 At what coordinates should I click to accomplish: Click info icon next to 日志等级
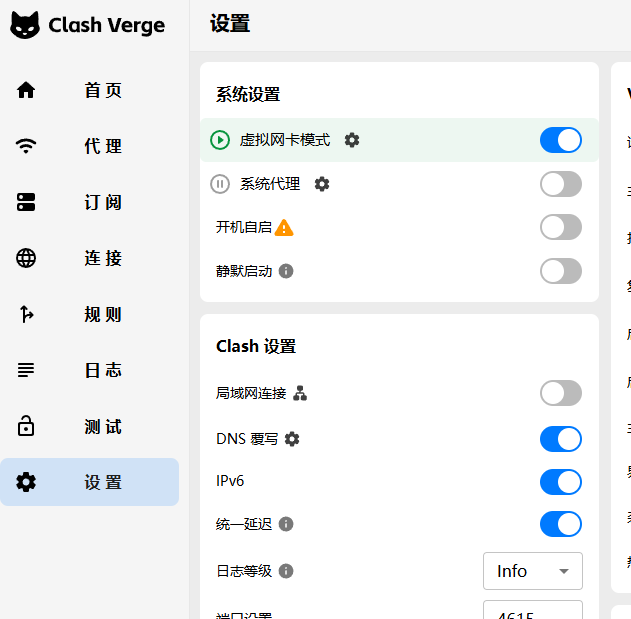286,571
